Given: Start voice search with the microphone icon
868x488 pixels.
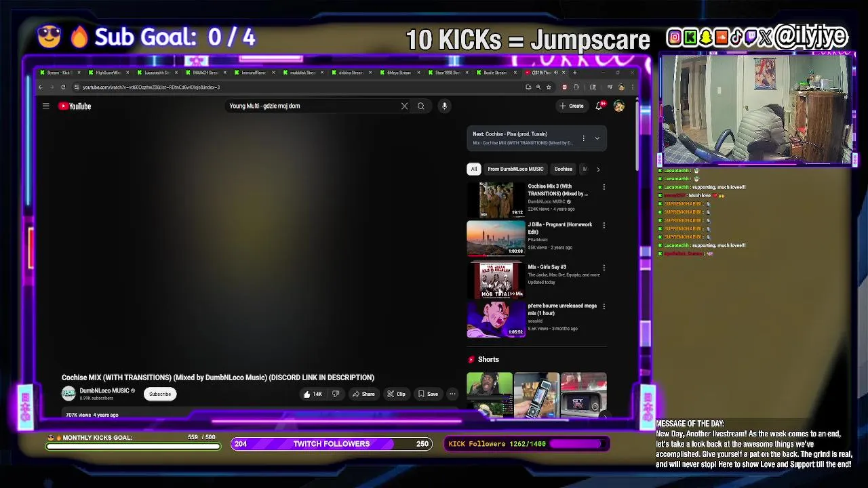Looking at the screenshot, I should [444, 106].
